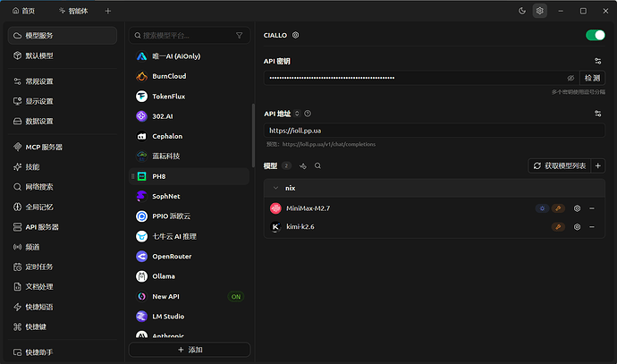The image size is (617, 364).
Task: Select LM Studio provider
Action: 190,317
